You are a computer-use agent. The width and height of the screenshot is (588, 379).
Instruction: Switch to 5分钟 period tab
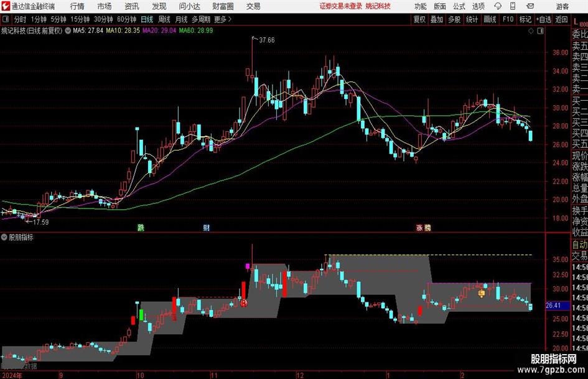click(x=58, y=19)
